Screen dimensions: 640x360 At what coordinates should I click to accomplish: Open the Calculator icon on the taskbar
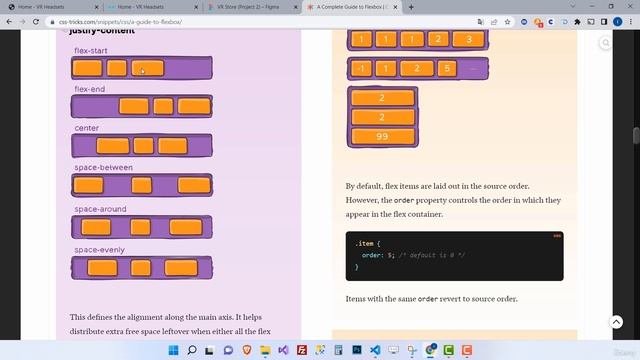338,350
